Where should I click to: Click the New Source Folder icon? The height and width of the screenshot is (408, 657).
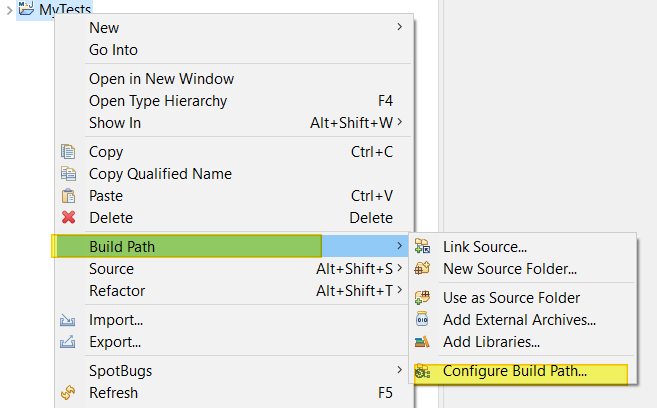pos(422,269)
